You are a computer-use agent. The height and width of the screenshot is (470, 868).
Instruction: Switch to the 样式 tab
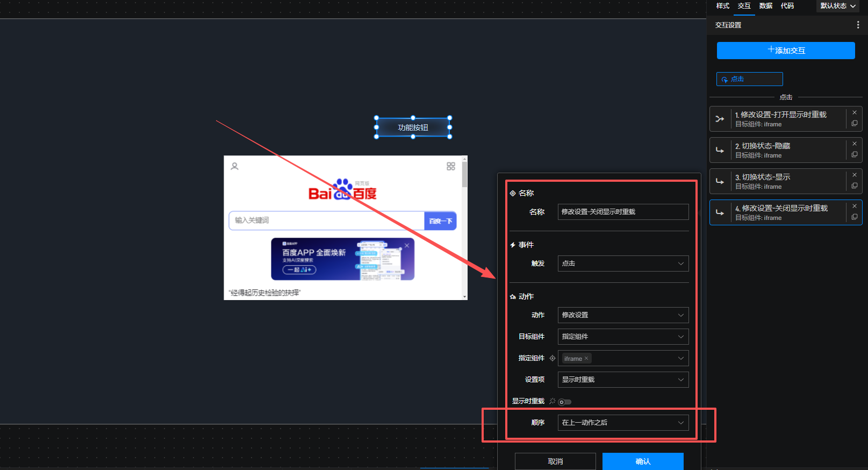(x=723, y=6)
